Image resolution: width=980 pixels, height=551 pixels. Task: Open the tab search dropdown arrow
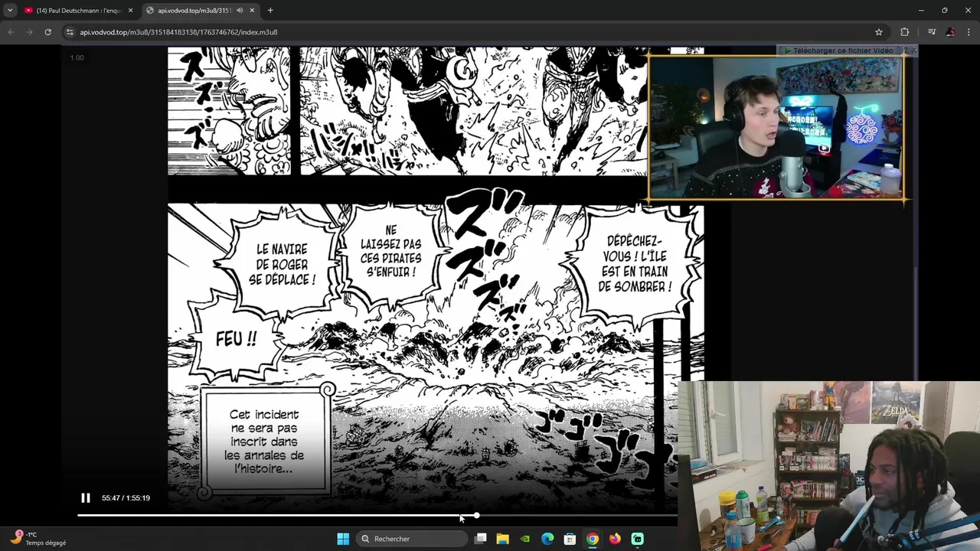(10, 11)
